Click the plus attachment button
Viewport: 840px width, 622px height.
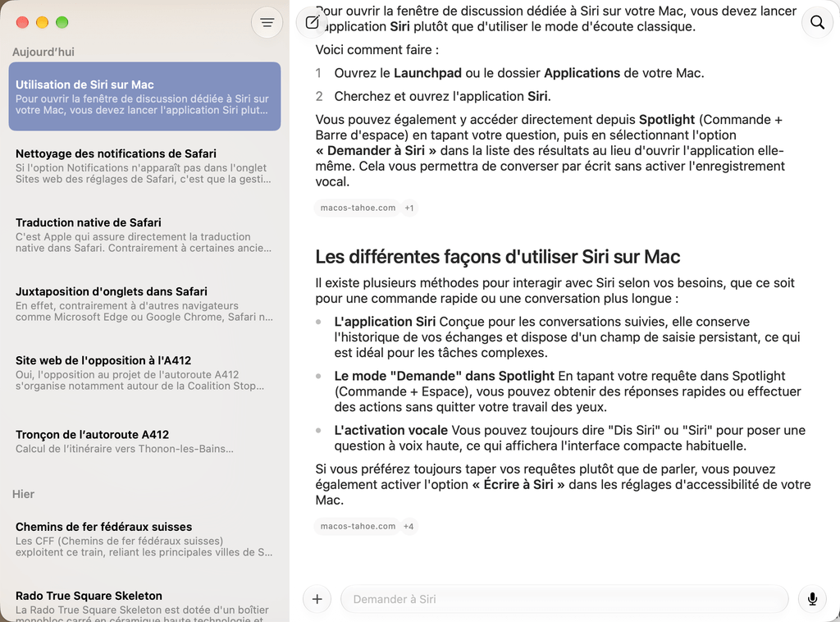pos(317,599)
